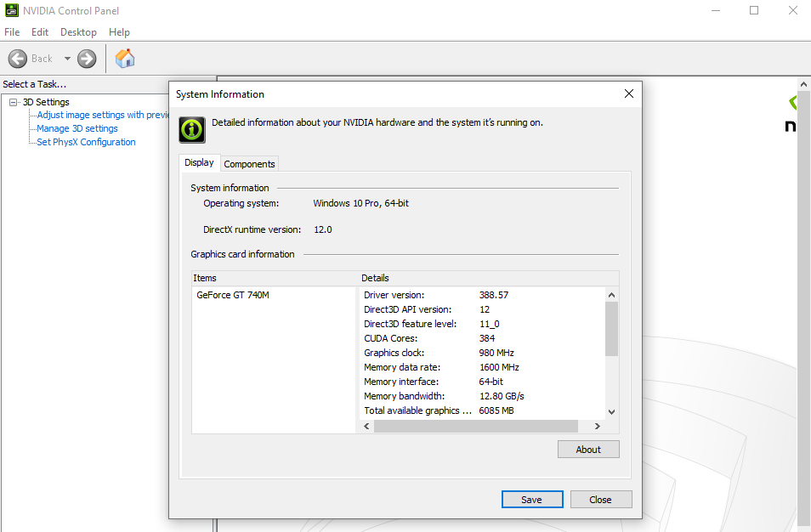Close System Information with the X button
This screenshot has height=532, width=811.
point(629,93)
